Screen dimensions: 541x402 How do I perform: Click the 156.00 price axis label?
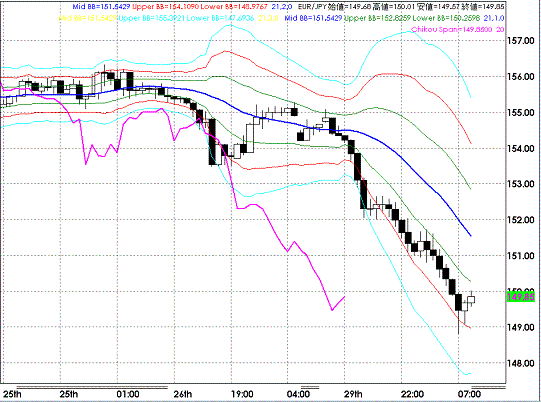(x=521, y=77)
